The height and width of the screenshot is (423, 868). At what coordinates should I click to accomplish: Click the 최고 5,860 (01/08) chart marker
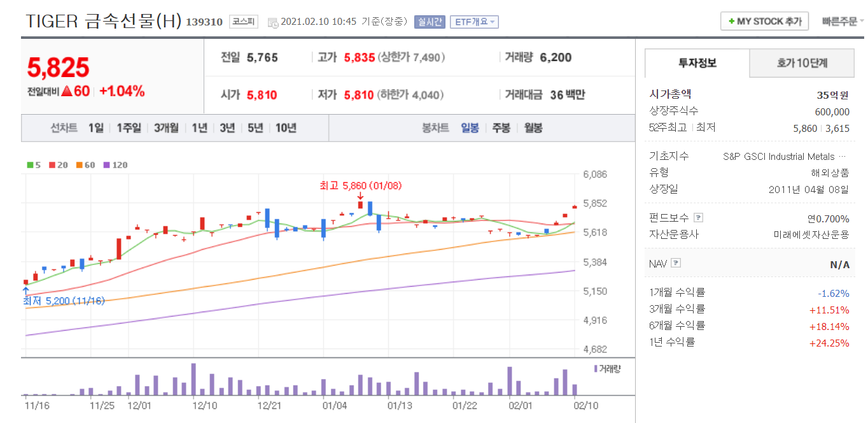360,186
